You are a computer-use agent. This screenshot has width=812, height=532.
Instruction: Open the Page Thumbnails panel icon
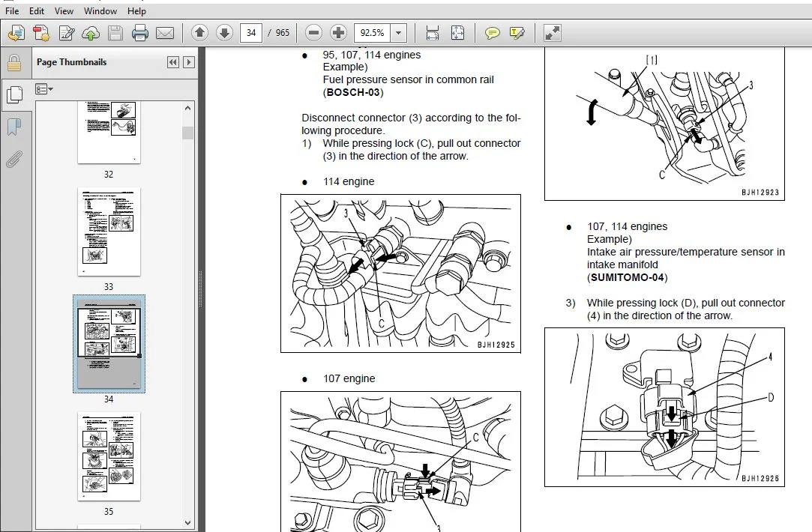point(14,94)
